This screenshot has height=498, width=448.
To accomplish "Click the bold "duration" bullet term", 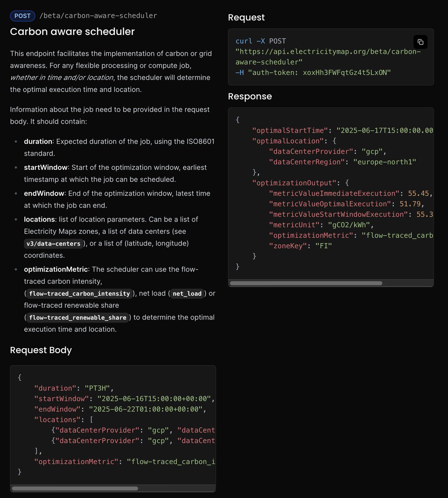I will click(x=38, y=142).
